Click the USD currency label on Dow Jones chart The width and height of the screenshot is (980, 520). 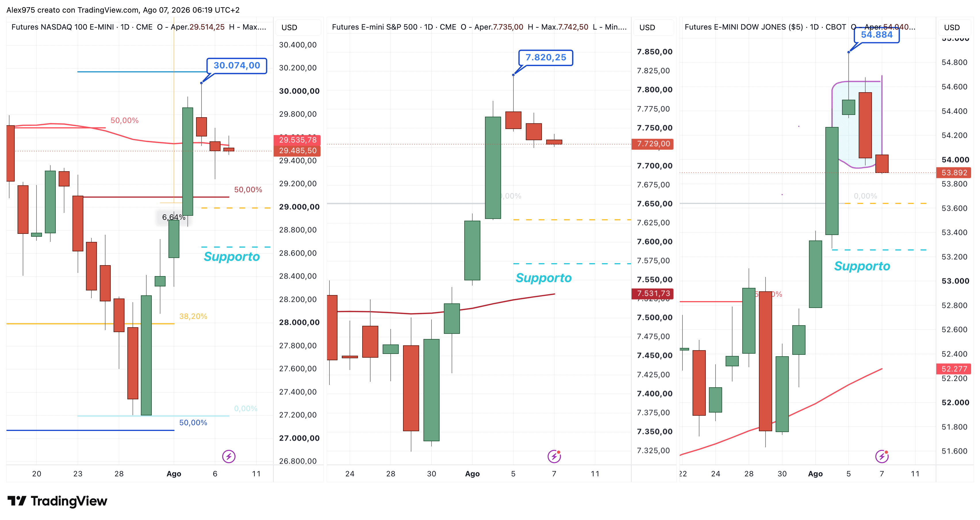(952, 27)
